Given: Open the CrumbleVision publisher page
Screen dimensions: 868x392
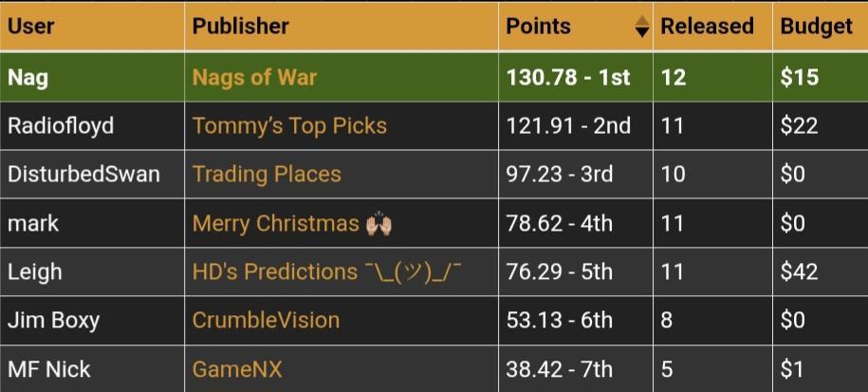Looking at the screenshot, I should point(266,320).
